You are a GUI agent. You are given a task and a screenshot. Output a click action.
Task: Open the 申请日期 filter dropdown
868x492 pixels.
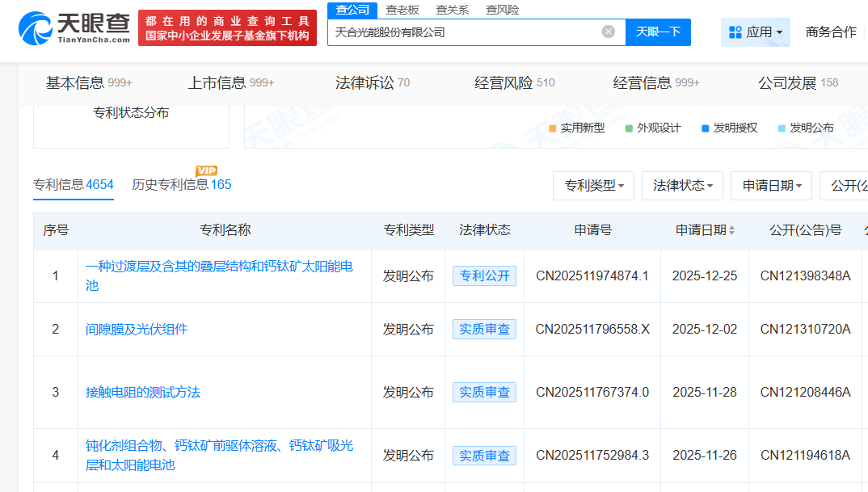click(x=771, y=186)
